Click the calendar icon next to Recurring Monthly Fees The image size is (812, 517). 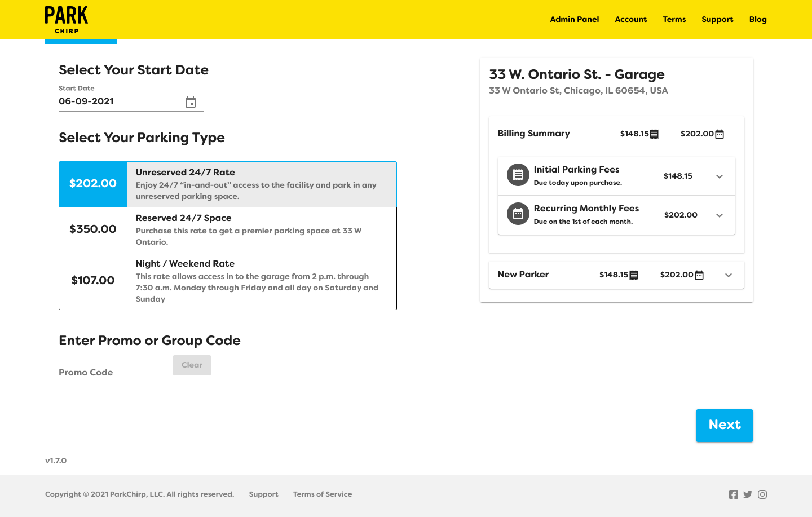click(x=517, y=214)
